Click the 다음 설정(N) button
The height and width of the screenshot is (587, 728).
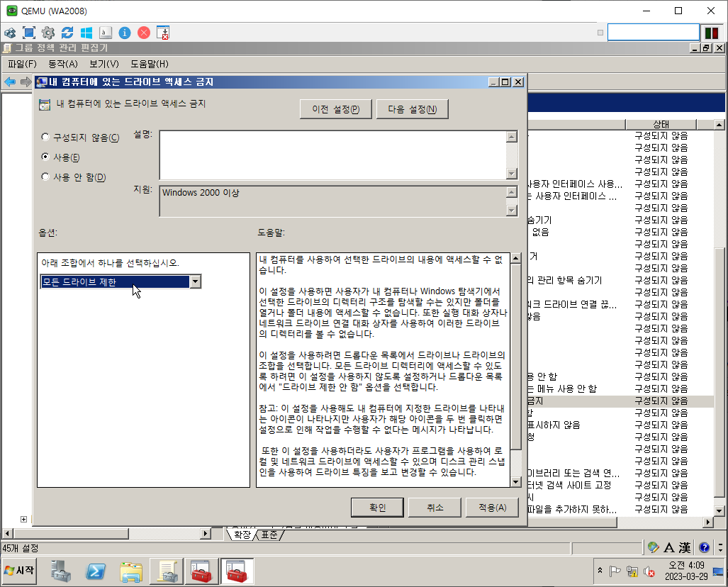(x=413, y=109)
